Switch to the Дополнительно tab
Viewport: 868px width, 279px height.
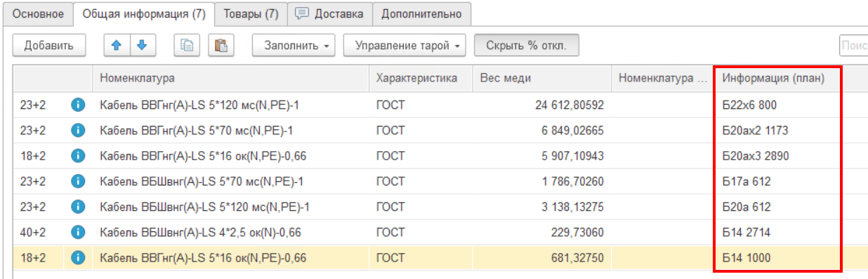pos(421,13)
